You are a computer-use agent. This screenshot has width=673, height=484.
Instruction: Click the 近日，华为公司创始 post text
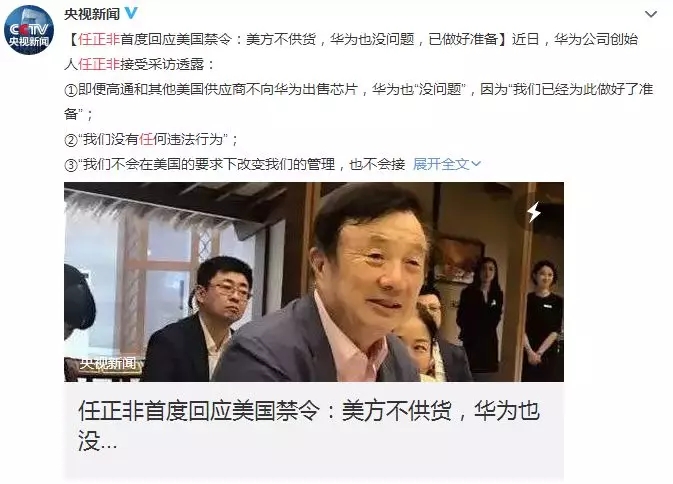point(575,39)
